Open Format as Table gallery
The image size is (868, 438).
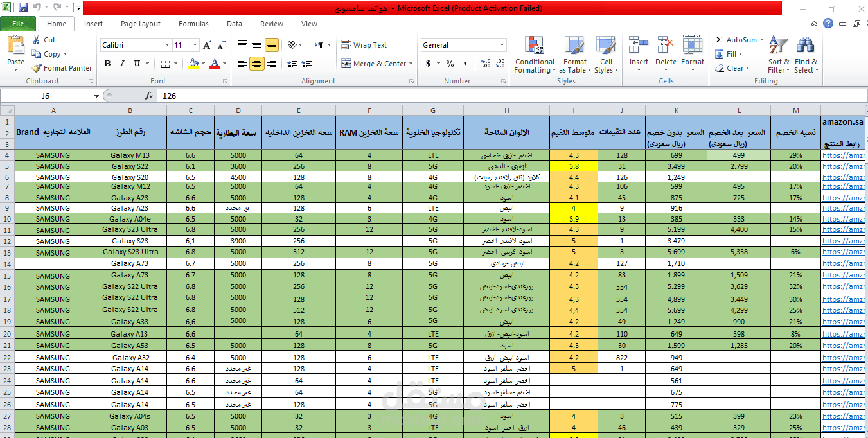pyautogui.click(x=575, y=55)
